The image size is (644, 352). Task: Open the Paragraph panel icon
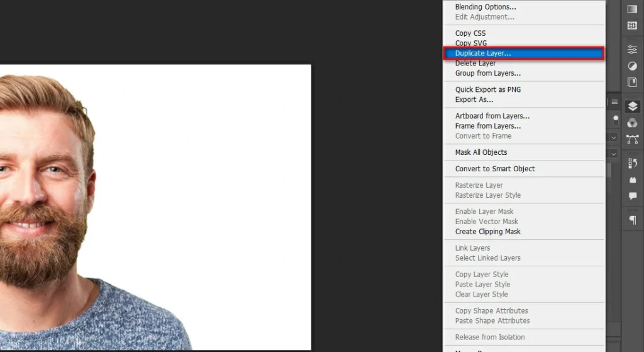point(633,220)
